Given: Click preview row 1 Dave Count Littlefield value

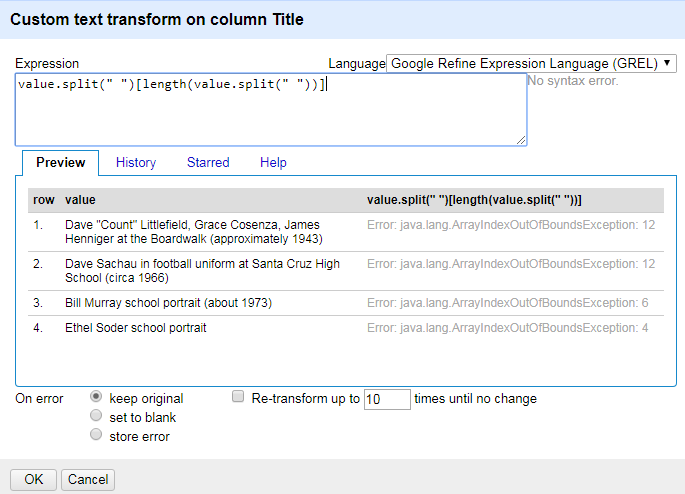Looking at the screenshot, I should click(x=194, y=232).
